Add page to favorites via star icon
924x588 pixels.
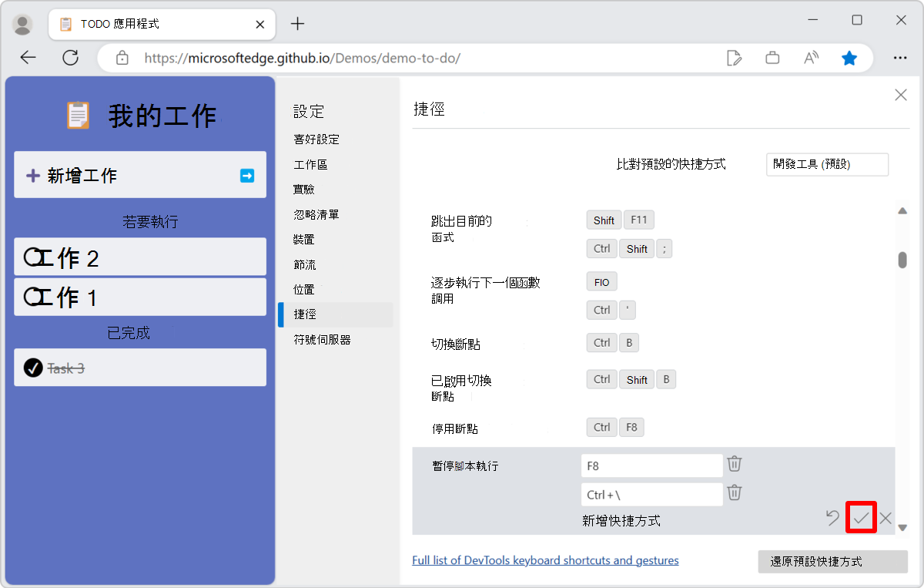pos(849,57)
